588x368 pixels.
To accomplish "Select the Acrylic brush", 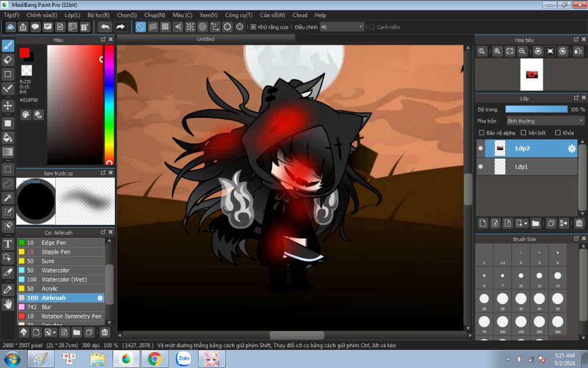I will [x=61, y=289].
